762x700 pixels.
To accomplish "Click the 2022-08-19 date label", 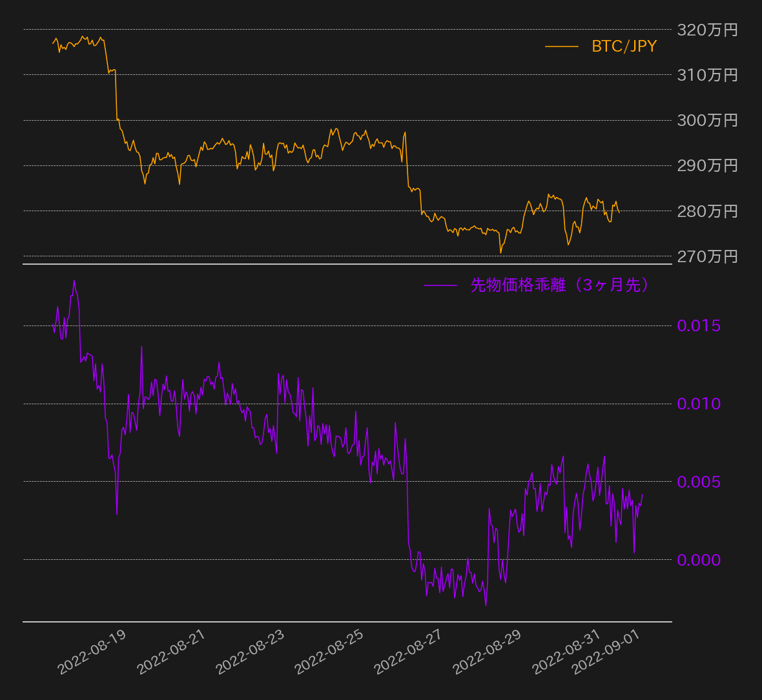I will pos(92,652).
